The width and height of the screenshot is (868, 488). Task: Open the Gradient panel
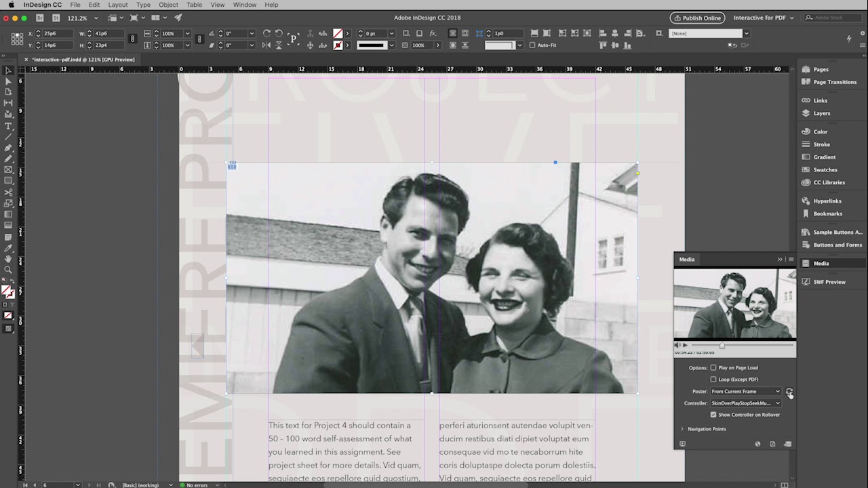click(824, 157)
